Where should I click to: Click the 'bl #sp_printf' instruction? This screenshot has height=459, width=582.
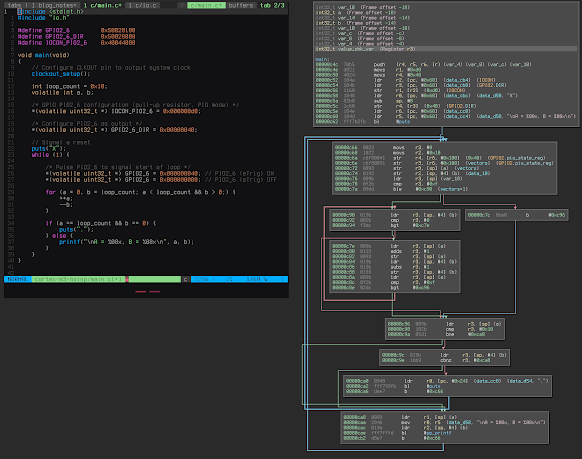pos(398,433)
